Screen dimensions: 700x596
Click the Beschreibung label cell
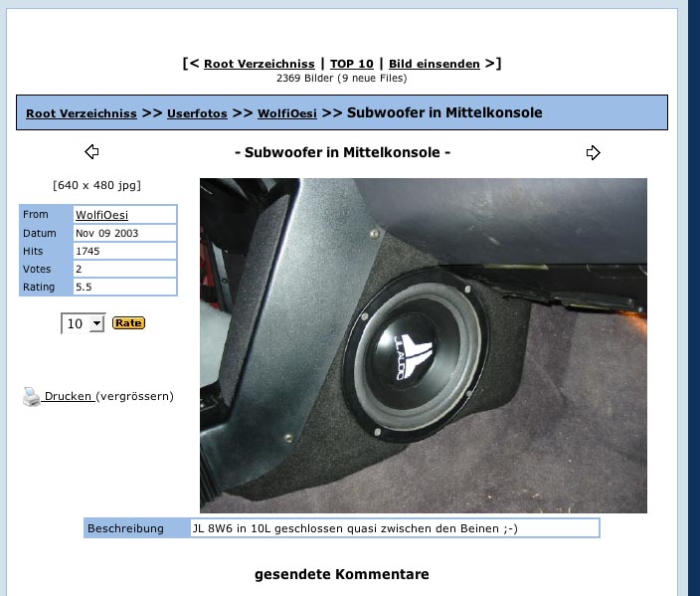[137, 528]
